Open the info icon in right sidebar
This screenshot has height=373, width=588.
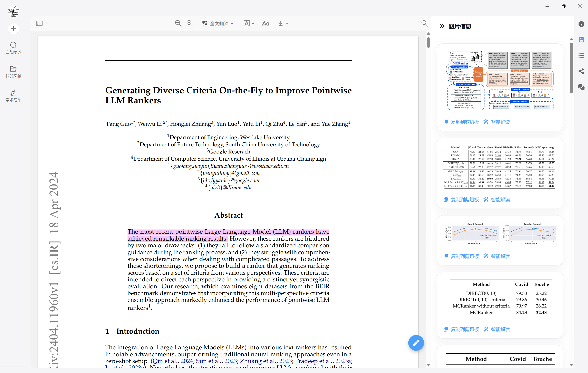(x=581, y=24)
